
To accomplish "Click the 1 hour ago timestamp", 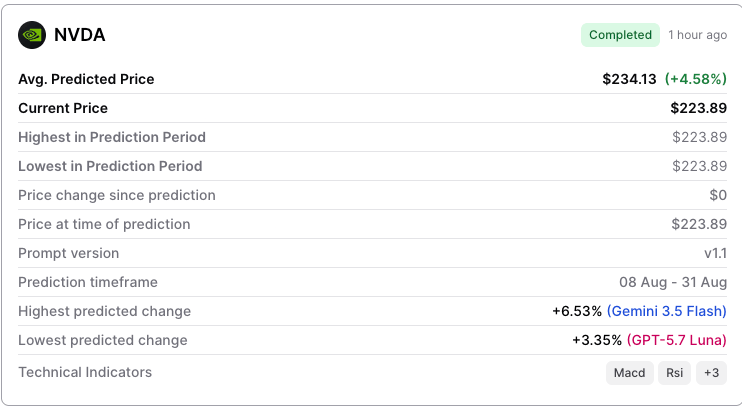I will [x=698, y=35].
